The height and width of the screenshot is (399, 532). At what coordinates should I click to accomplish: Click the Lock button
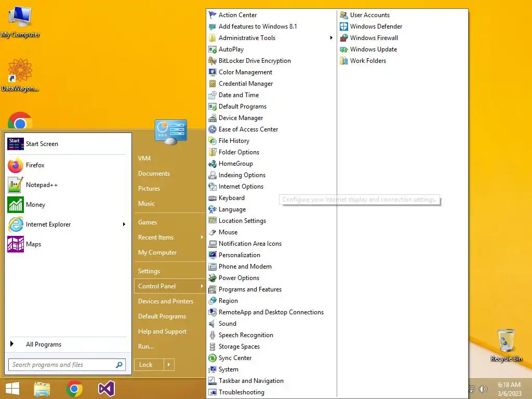click(x=149, y=365)
